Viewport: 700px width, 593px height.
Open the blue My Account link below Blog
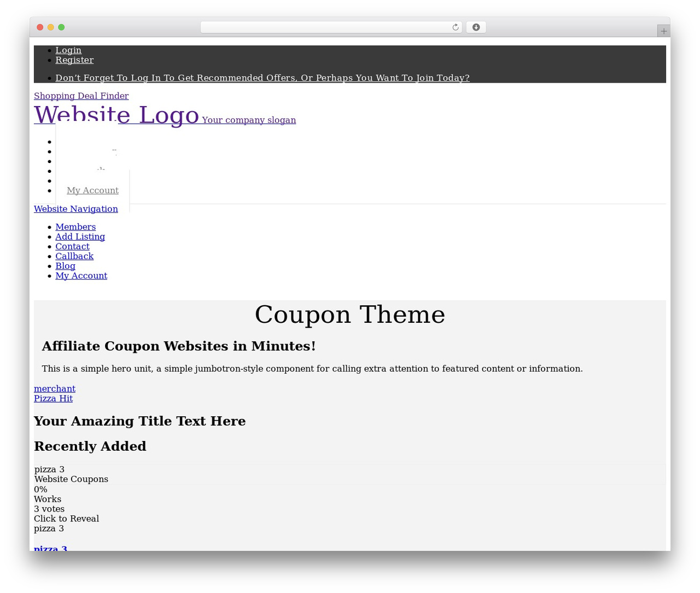pyautogui.click(x=81, y=276)
